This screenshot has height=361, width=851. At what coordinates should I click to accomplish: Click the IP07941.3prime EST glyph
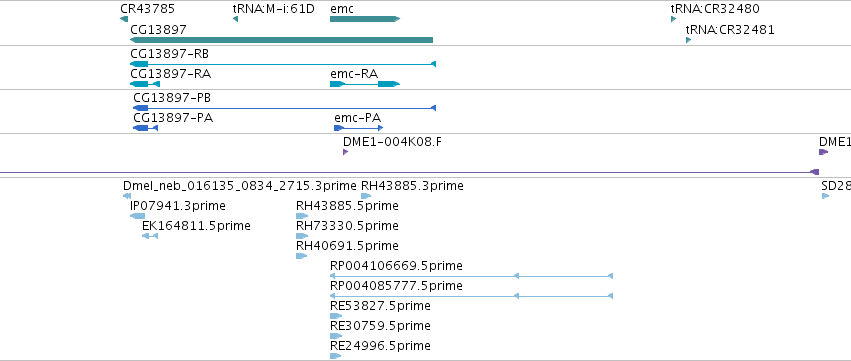[x=137, y=216]
